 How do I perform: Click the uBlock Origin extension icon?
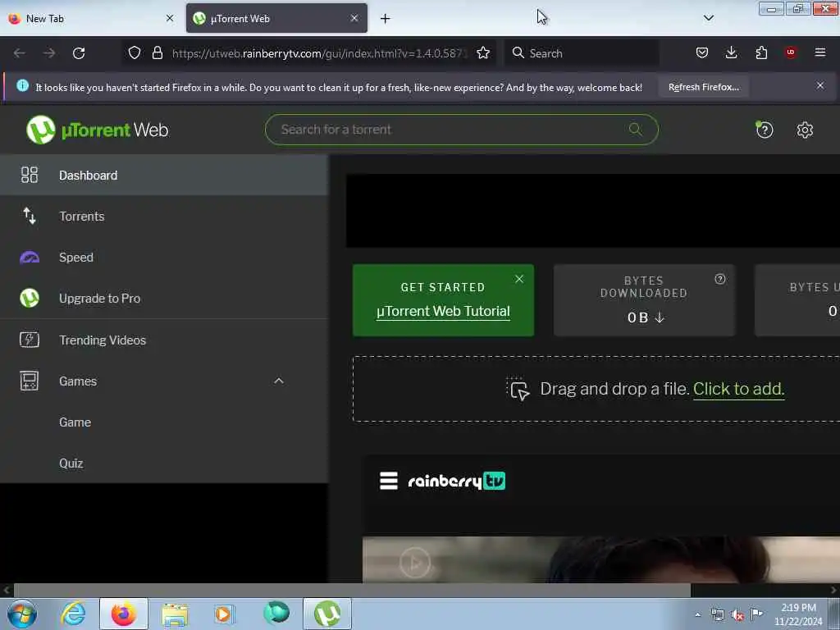coord(791,52)
